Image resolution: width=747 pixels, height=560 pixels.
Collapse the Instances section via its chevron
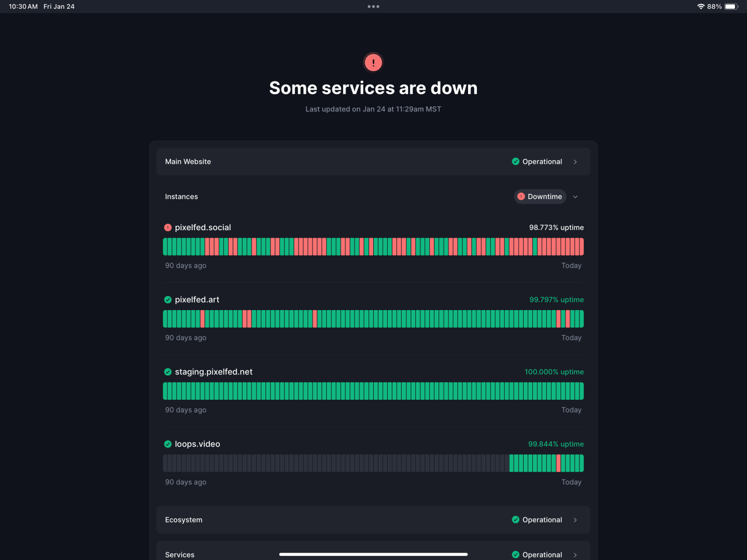coord(575,197)
